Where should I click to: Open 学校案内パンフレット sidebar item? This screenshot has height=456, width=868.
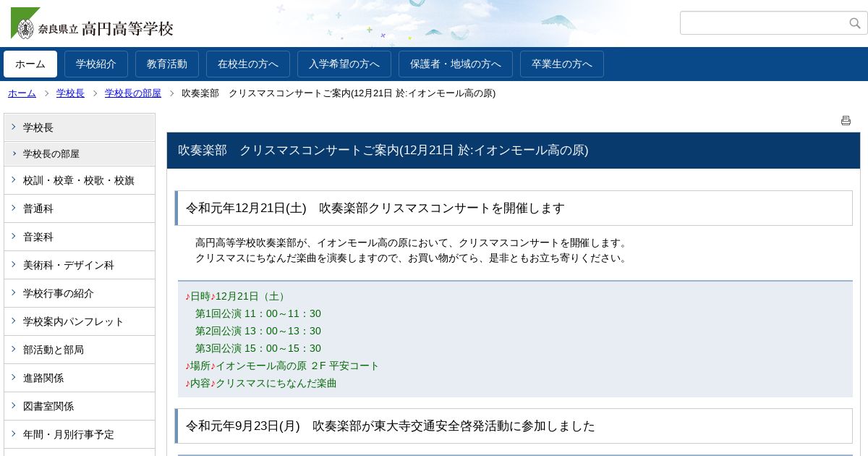(80, 321)
